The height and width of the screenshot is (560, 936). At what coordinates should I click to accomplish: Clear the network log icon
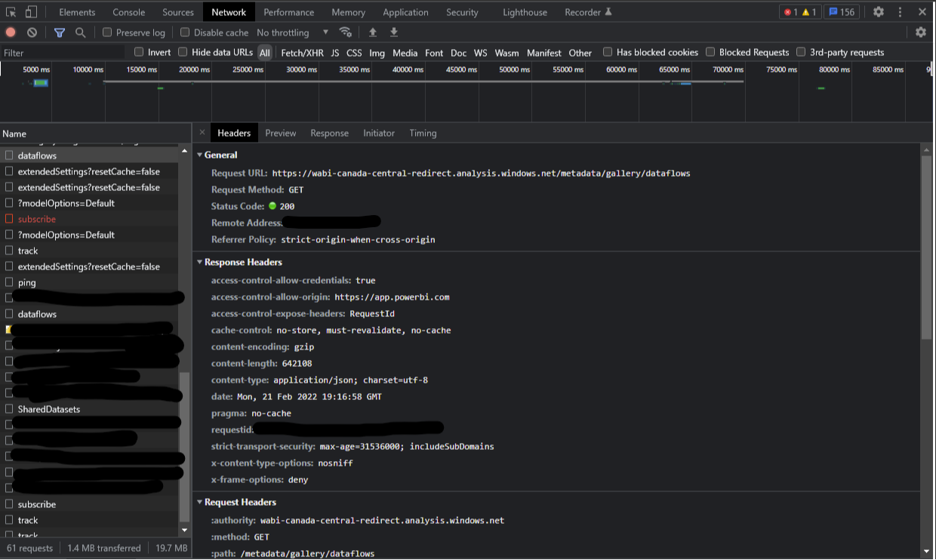(x=32, y=32)
